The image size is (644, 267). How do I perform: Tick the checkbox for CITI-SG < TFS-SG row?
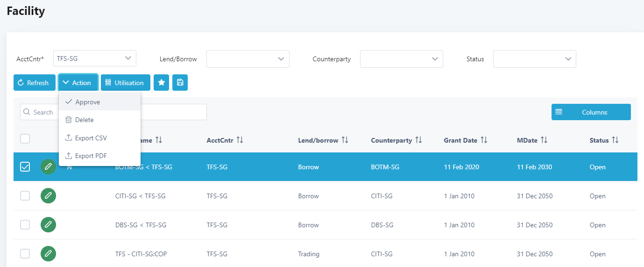(x=25, y=196)
